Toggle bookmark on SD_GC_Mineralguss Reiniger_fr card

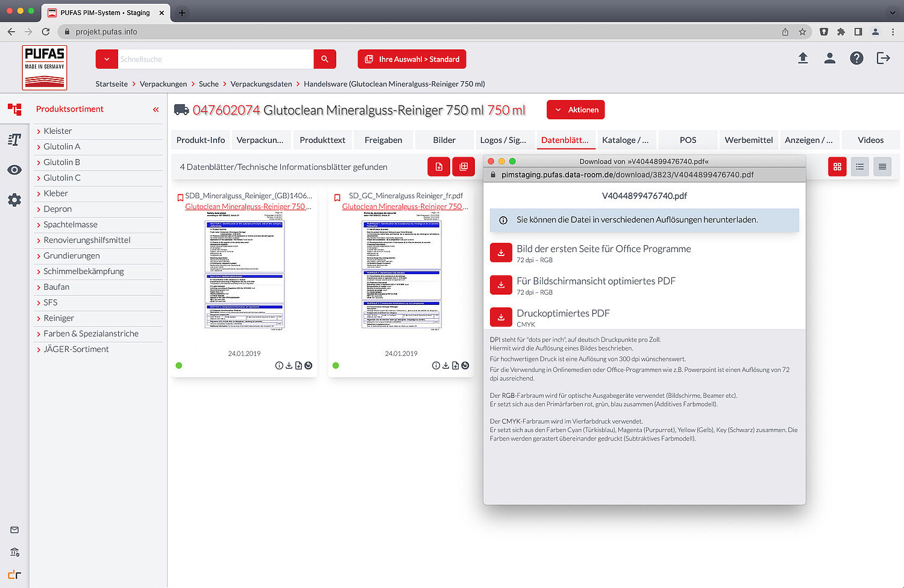tap(337, 197)
